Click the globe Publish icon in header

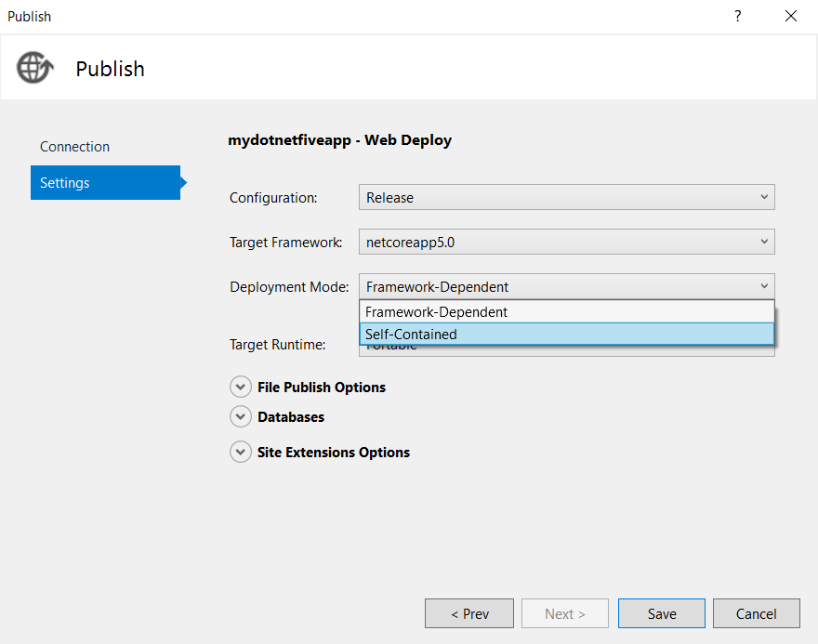[x=34, y=67]
